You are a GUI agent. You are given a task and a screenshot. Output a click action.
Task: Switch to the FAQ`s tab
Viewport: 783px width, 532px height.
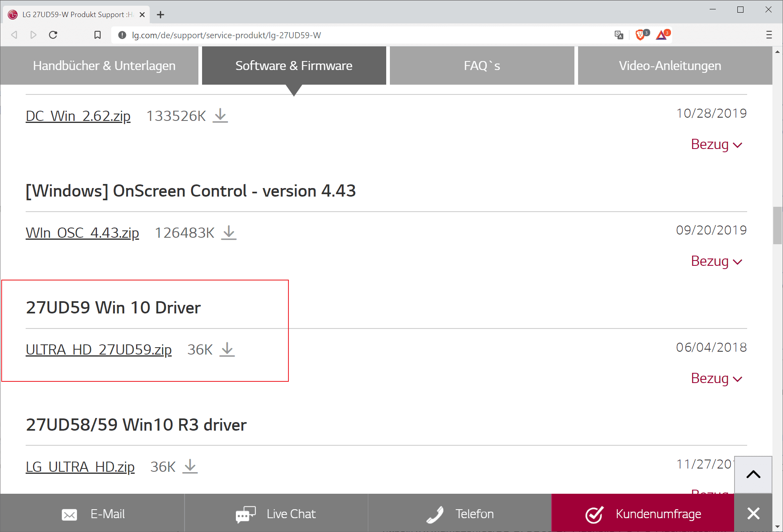click(x=482, y=66)
